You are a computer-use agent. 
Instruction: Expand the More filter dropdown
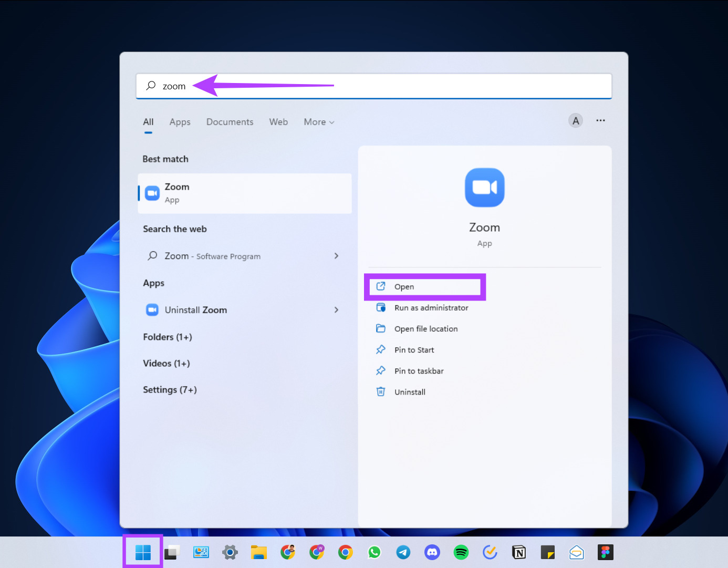pyautogui.click(x=319, y=122)
